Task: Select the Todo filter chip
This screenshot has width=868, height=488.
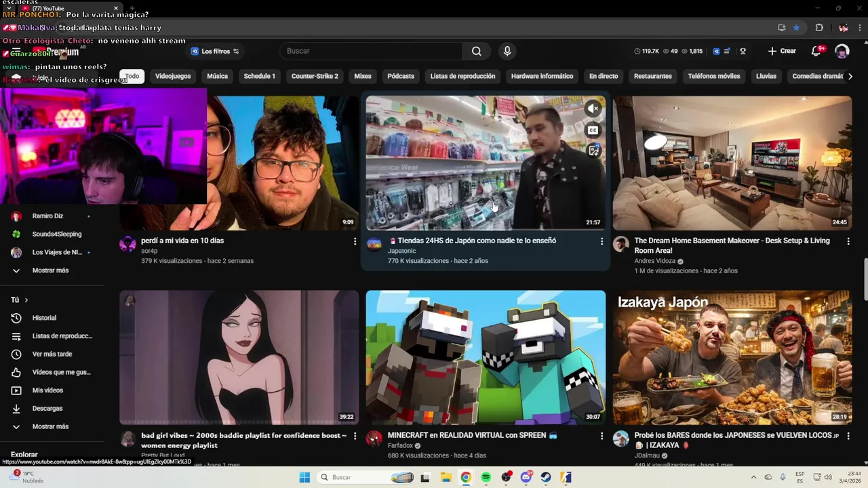Action: (132, 76)
